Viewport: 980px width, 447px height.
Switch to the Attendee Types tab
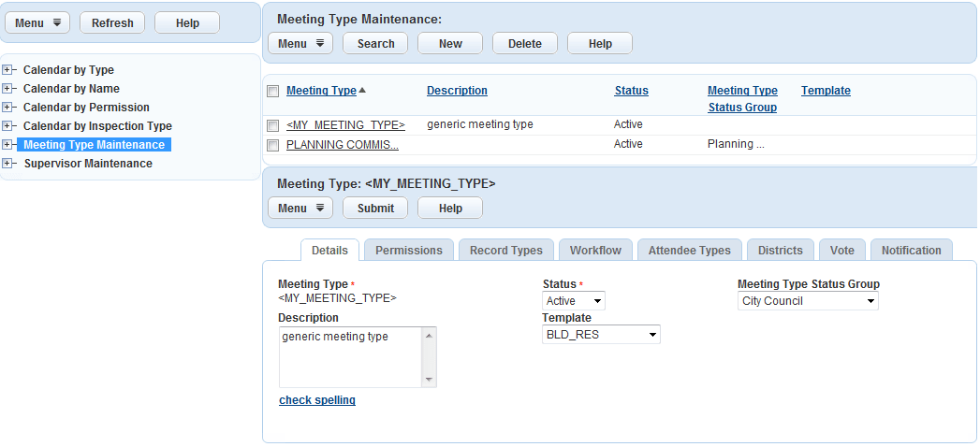690,251
